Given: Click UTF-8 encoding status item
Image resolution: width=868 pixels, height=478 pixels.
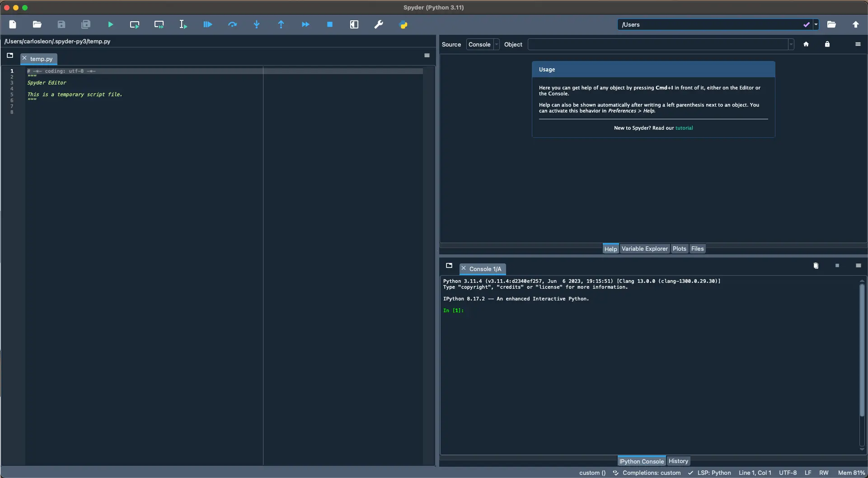Looking at the screenshot, I should tap(788, 473).
